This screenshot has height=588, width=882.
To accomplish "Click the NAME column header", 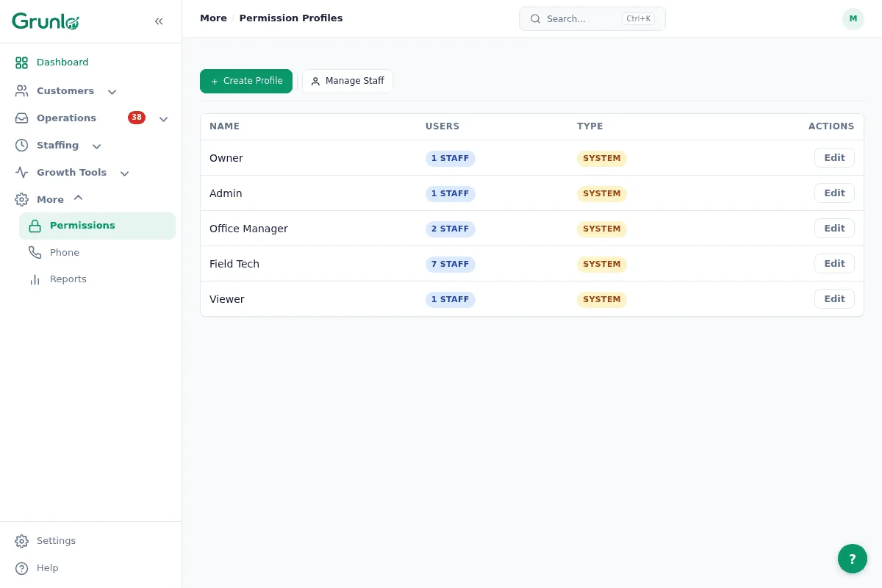I will click(224, 126).
